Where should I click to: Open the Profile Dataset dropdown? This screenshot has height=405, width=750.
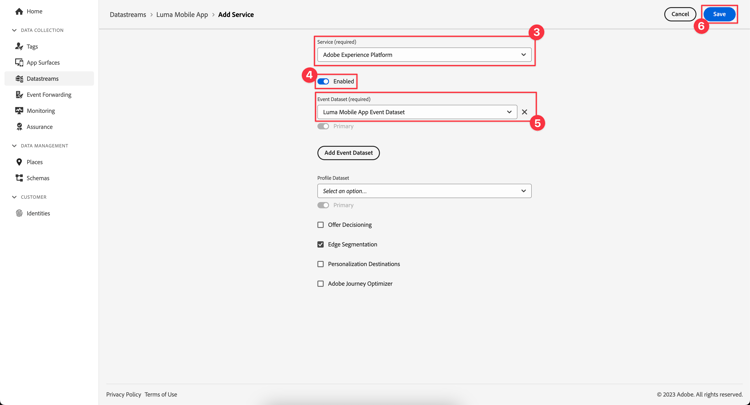424,191
